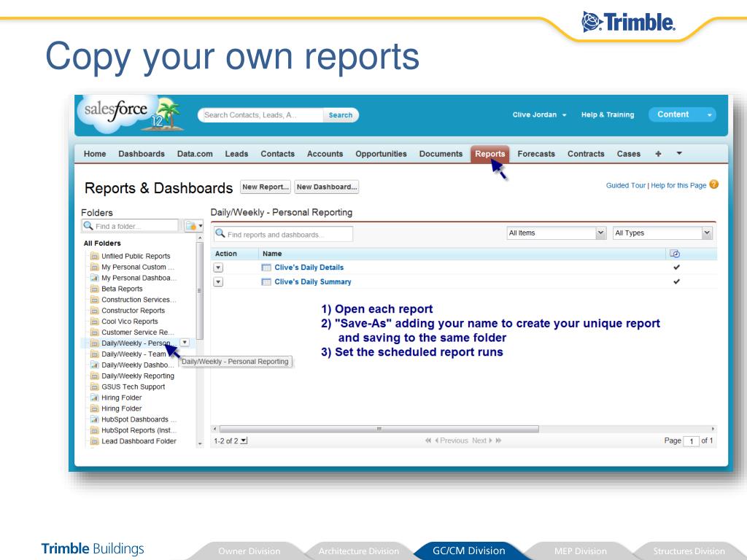Click the report icon beside Clive's Daily Details
The width and height of the screenshot is (747, 560).
point(266,268)
